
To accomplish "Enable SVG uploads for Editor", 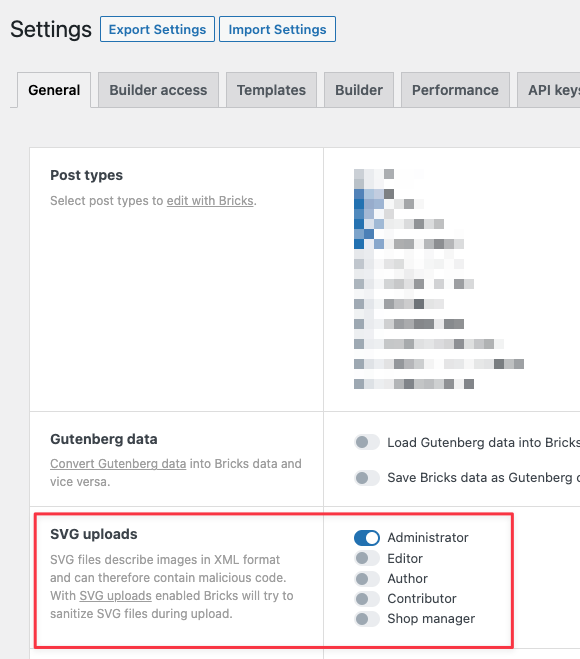I will (x=366, y=558).
